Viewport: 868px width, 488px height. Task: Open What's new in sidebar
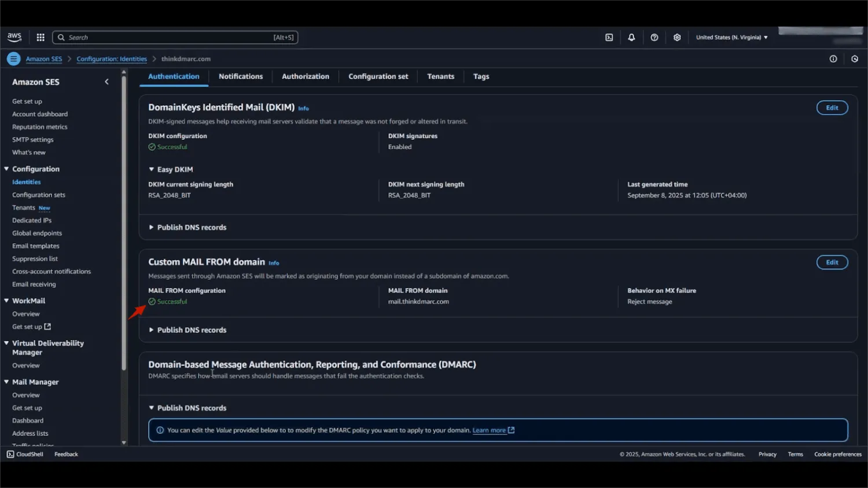click(29, 152)
